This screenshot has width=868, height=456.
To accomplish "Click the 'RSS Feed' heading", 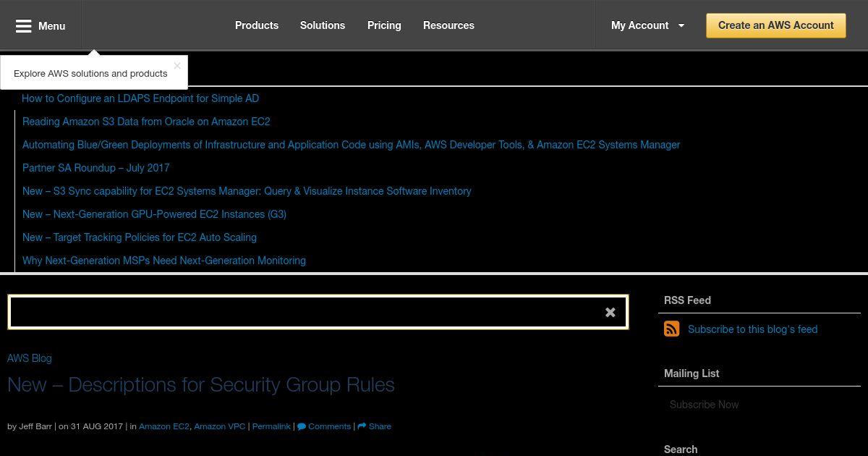I will 687,300.
